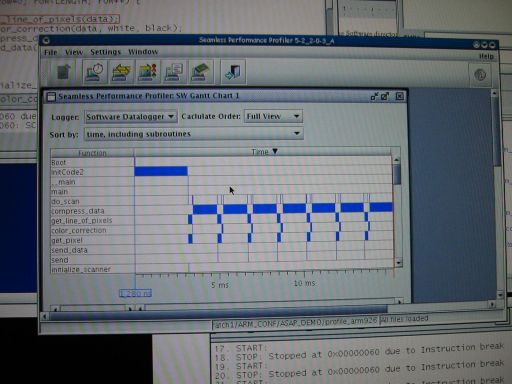Open the Full View calculate order dropdown
The image size is (512, 384).
[x=273, y=116]
